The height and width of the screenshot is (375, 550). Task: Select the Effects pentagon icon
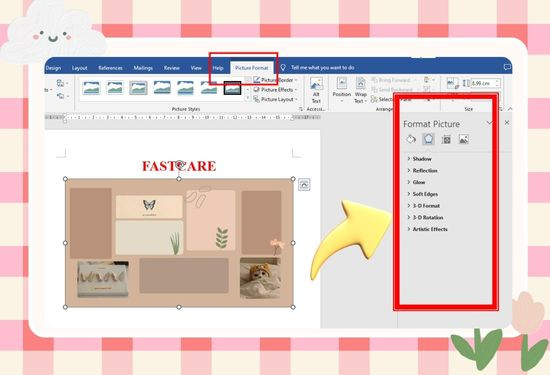coord(428,139)
